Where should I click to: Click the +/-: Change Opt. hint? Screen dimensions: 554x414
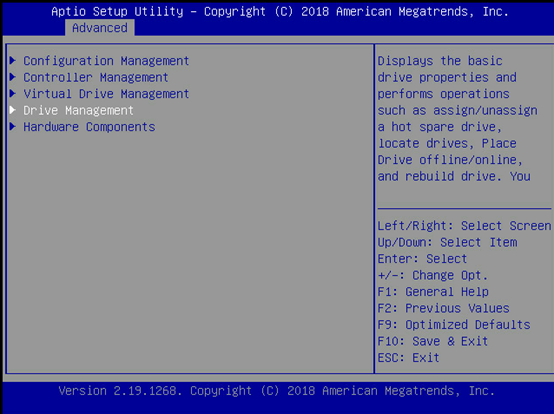point(433,275)
